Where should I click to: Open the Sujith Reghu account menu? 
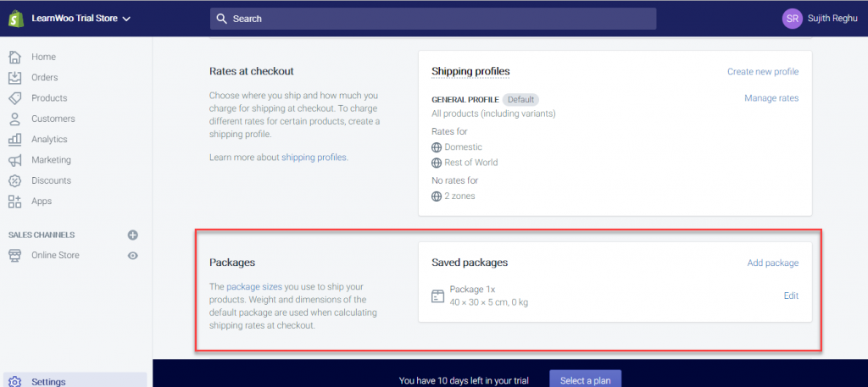pos(820,19)
